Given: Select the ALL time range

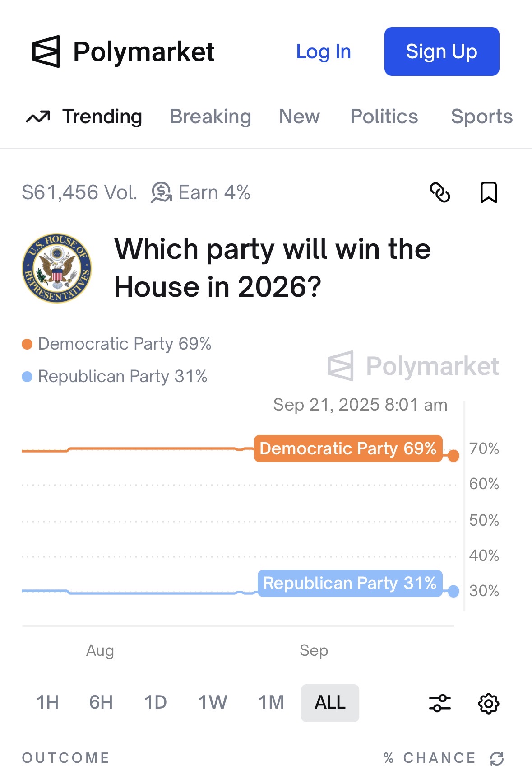Looking at the screenshot, I should point(330,703).
